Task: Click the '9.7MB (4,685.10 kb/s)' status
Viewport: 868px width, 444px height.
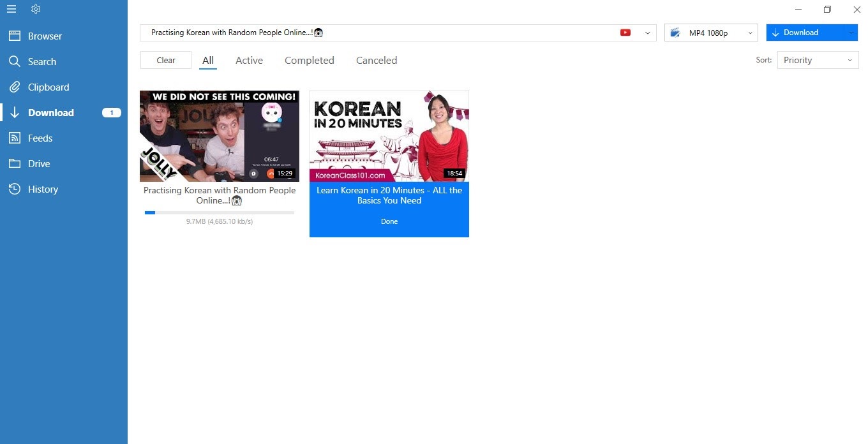Action: pyautogui.click(x=220, y=221)
